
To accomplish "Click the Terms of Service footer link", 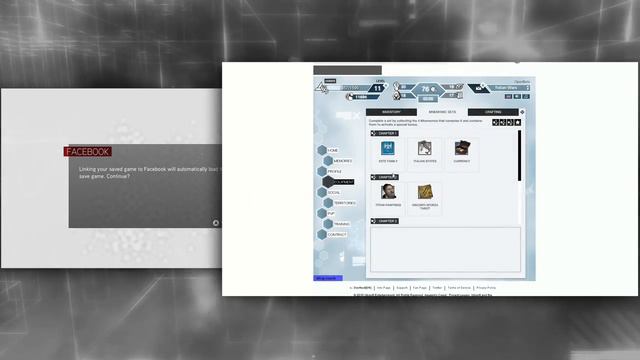I will click(459, 288).
